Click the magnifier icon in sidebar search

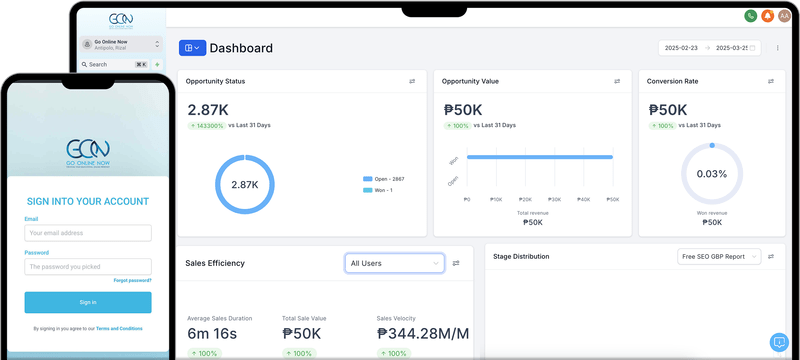coord(85,65)
